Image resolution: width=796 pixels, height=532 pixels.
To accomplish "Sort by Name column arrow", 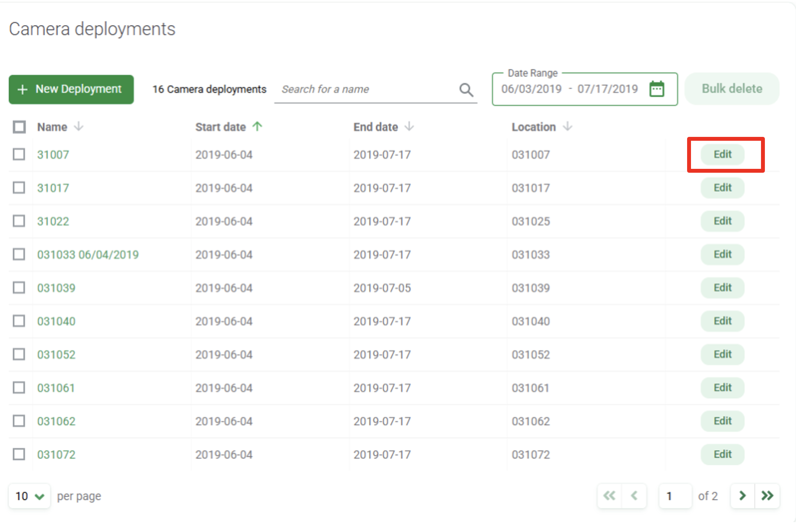I will pyautogui.click(x=79, y=127).
